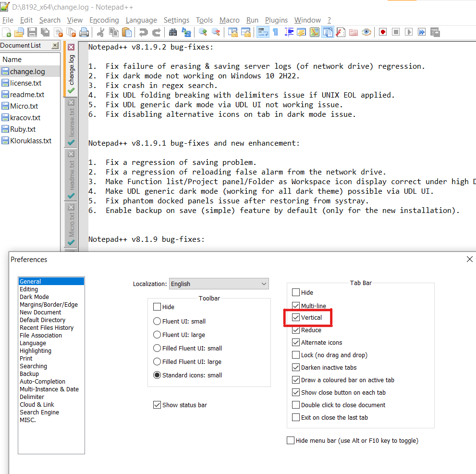Open the Macro menu
Image resolution: width=476 pixels, height=474 pixels.
pos(230,20)
